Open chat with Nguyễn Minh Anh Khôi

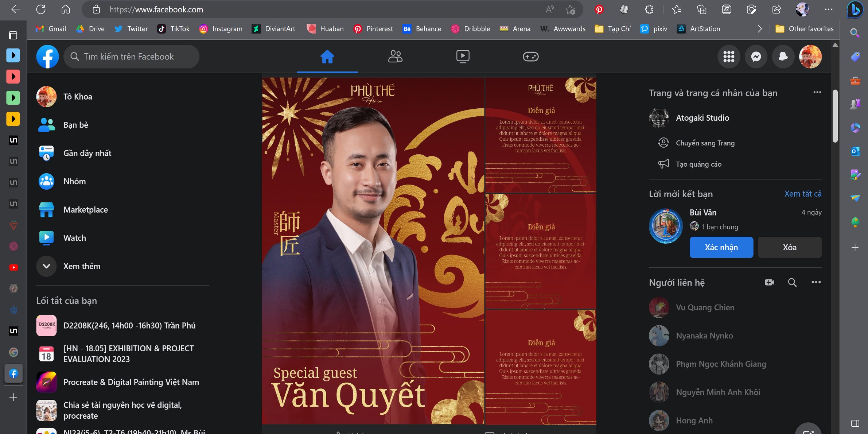pyautogui.click(x=735, y=392)
